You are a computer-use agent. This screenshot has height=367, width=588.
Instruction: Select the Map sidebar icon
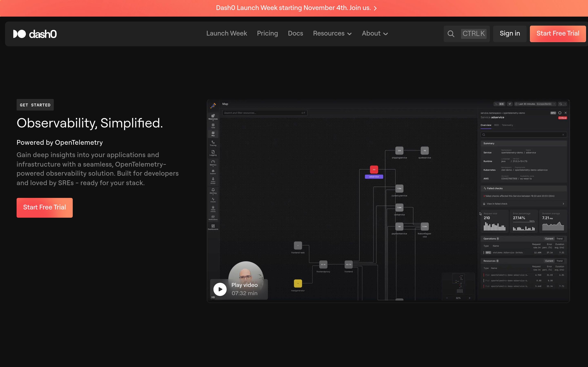click(213, 134)
